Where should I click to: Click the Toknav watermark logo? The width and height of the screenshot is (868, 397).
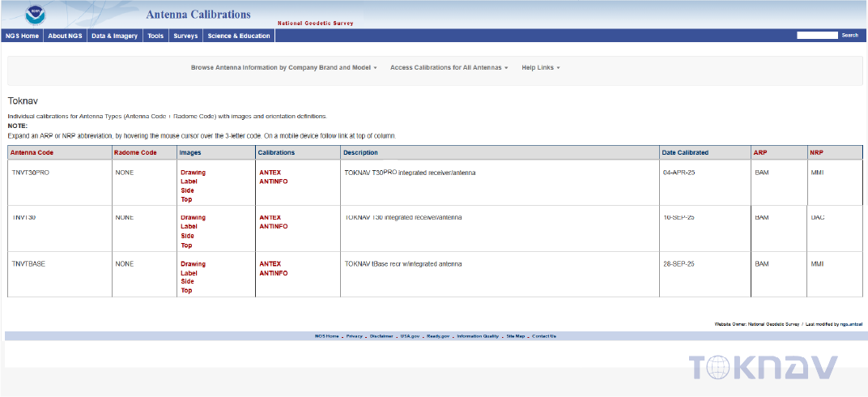[x=761, y=368]
